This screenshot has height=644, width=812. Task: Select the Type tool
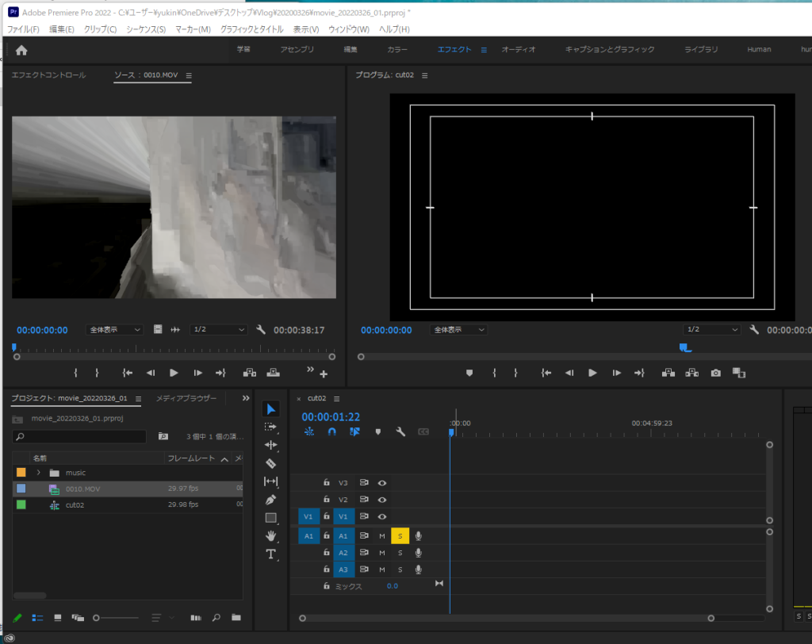coord(270,554)
